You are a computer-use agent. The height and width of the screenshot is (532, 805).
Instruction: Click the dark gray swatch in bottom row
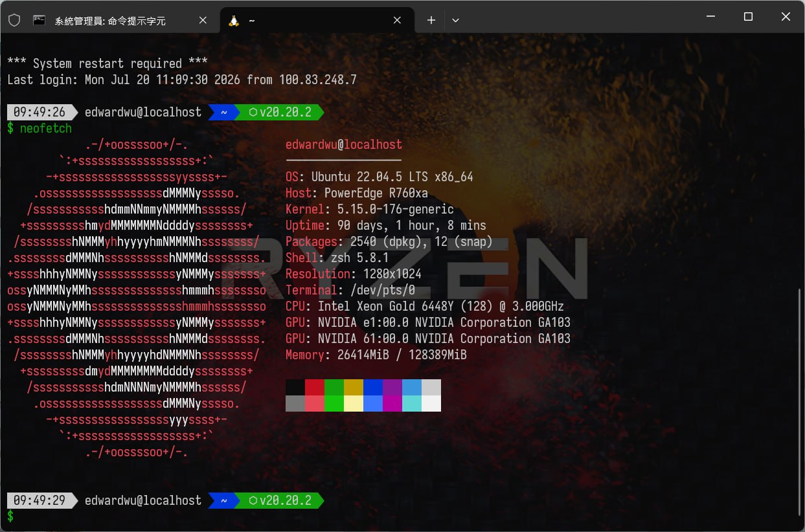point(295,403)
